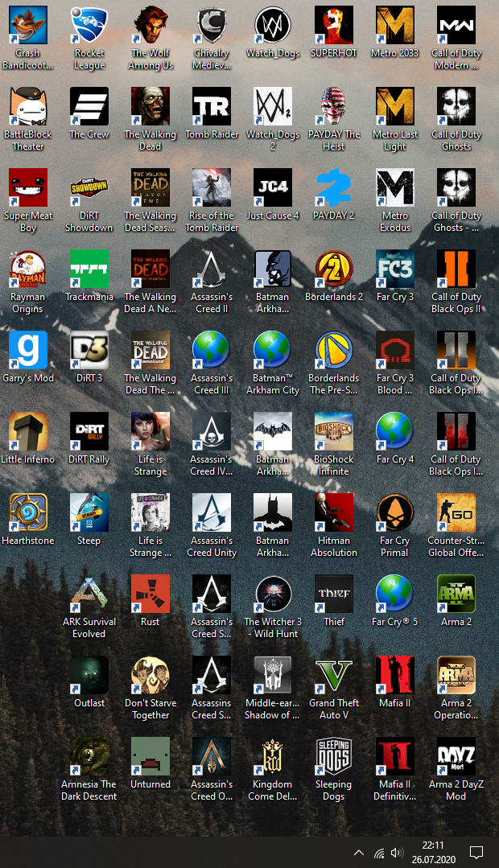Open Counter-Strike Global Offensive shortcut
Screen dimensions: 499x868
(x=456, y=513)
